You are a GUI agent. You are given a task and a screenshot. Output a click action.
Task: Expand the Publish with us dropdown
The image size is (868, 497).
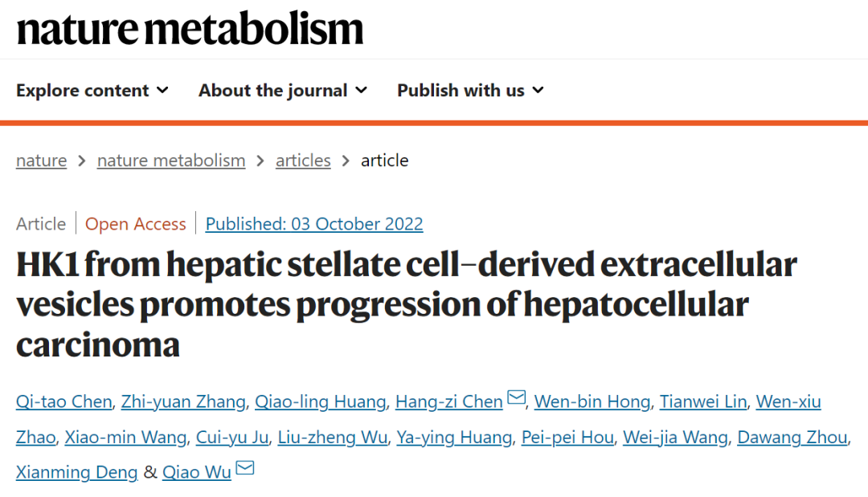(470, 90)
